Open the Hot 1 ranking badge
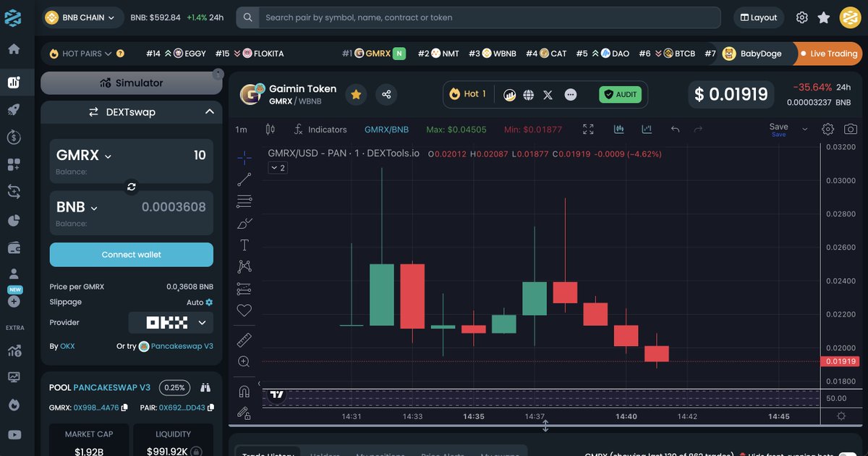 tap(467, 94)
